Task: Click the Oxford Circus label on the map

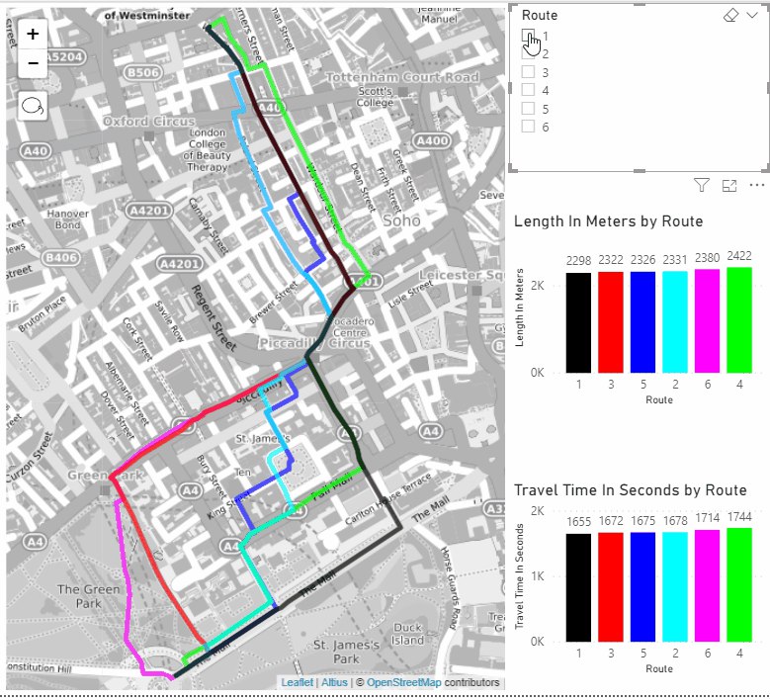Action: pos(149,122)
